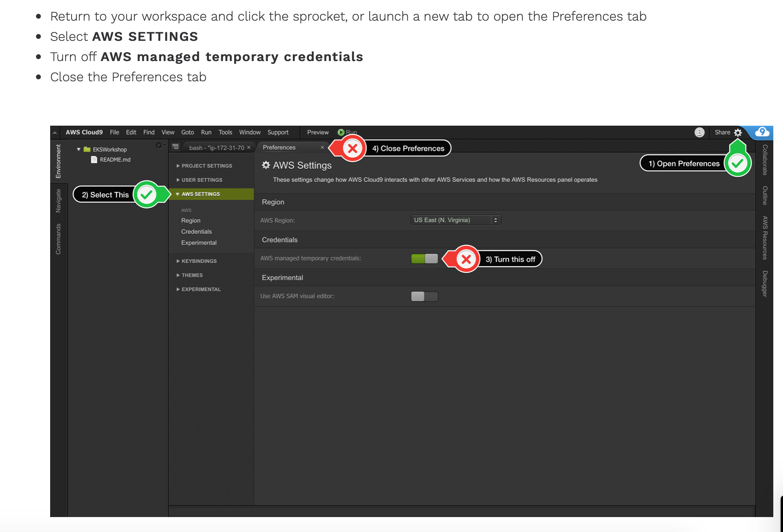Viewport: 783px width, 532px height.
Task: Open the Run menu
Action: click(x=206, y=132)
